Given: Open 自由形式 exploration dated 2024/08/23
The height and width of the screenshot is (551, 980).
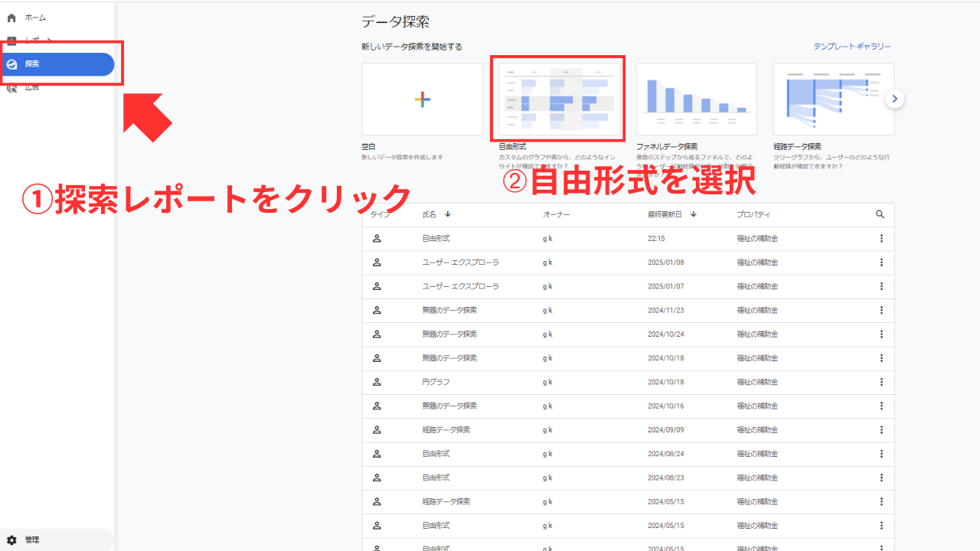Looking at the screenshot, I should tap(436, 478).
